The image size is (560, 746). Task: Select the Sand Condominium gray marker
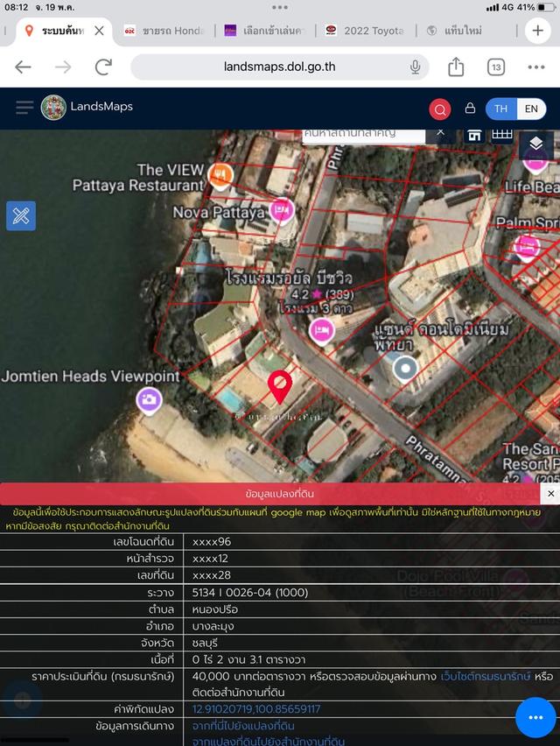(405, 369)
